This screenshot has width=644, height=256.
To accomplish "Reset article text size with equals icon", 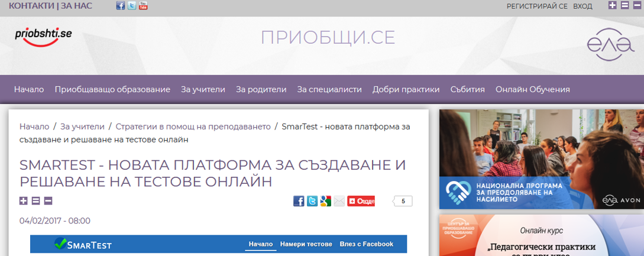I will click(35, 201).
